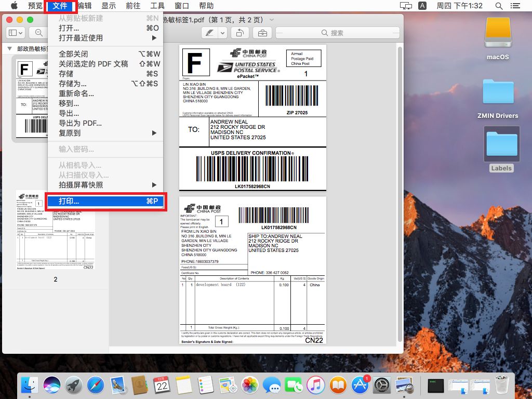Click the rotate page toolbar button
This screenshot has width=532, height=399.
click(x=240, y=33)
